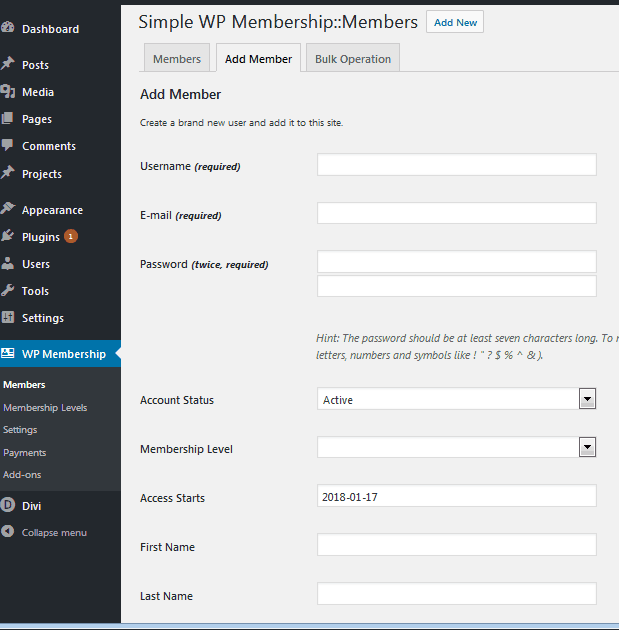Open the Payments submenu link

point(25,452)
